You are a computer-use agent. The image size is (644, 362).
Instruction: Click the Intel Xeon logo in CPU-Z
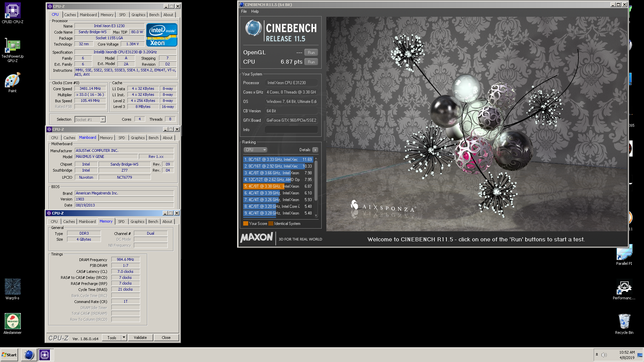(x=162, y=35)
